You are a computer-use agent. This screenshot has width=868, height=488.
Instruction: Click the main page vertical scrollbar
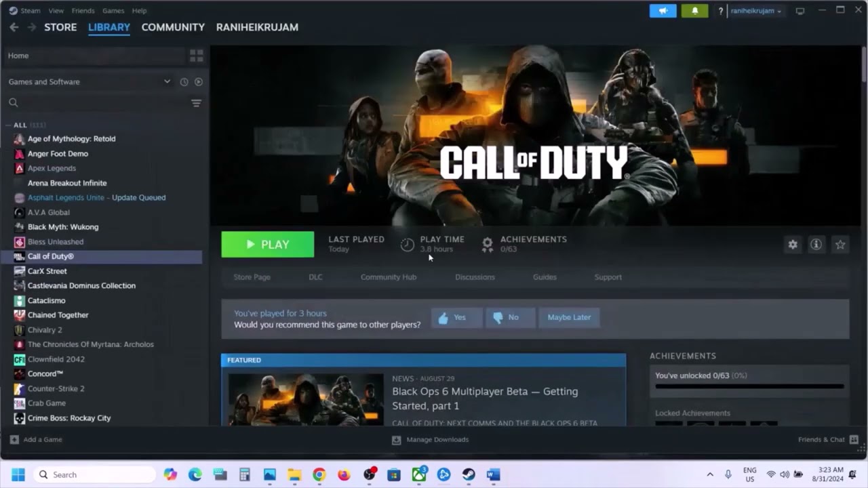(864, 64)
